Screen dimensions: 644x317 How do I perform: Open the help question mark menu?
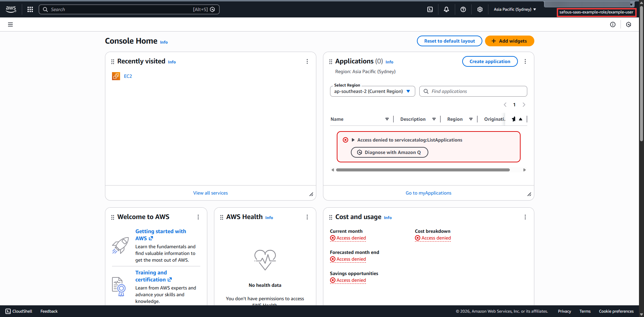pos(463,9)
